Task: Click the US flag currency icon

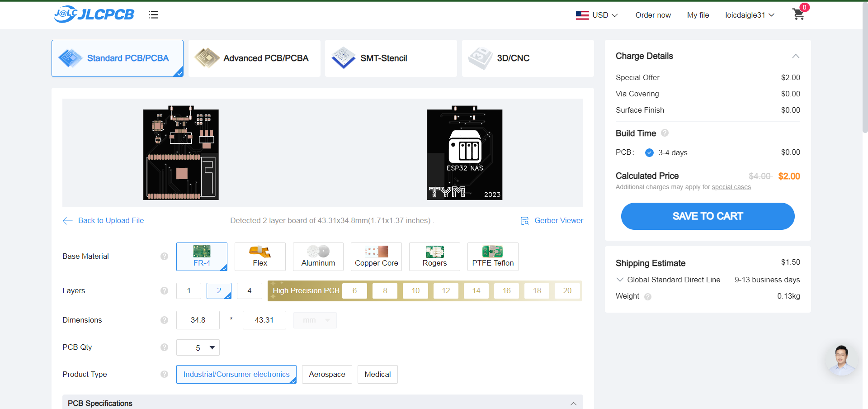Action: point(582,15)
